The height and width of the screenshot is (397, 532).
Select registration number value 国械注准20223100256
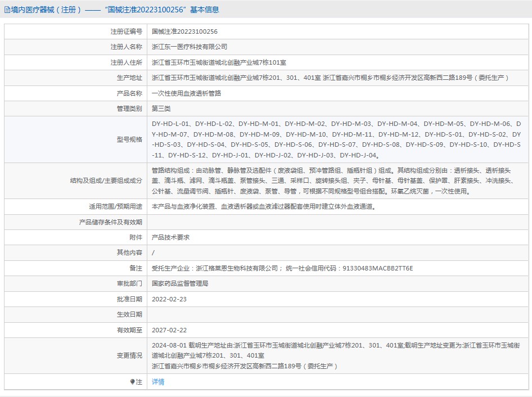click(184, 31)
